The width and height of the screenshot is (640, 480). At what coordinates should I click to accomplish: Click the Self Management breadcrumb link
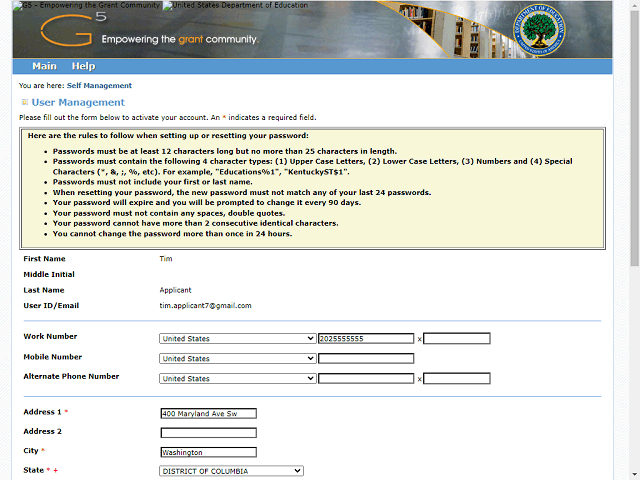pyautogui.click(x=100, y=86)
